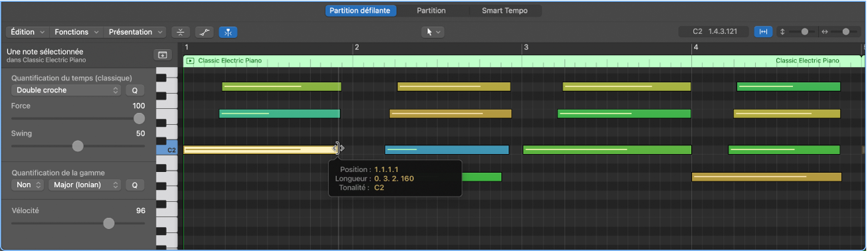Open the Major (Ionian) scale dropdown

point(84,185)
